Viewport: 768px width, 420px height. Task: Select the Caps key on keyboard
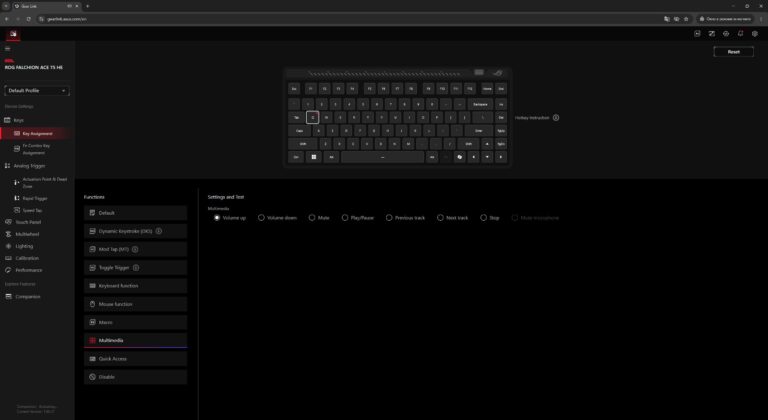click(299, 131)
